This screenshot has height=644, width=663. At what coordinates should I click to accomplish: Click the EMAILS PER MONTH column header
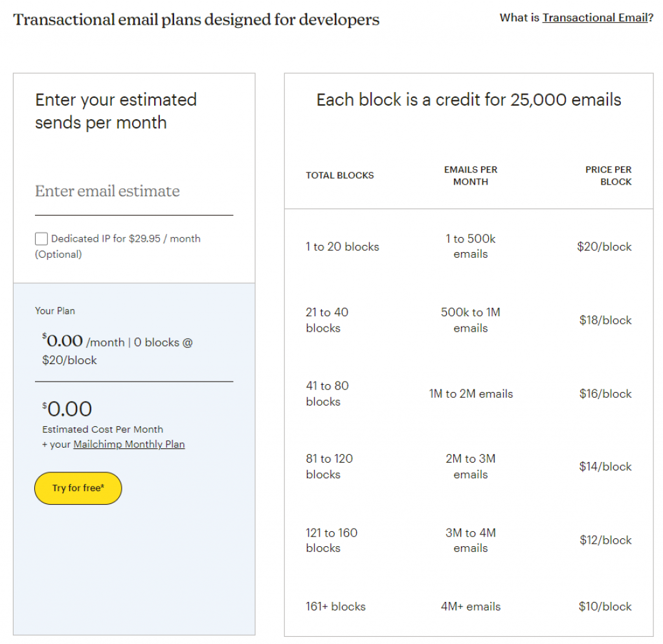pos(471,176)
